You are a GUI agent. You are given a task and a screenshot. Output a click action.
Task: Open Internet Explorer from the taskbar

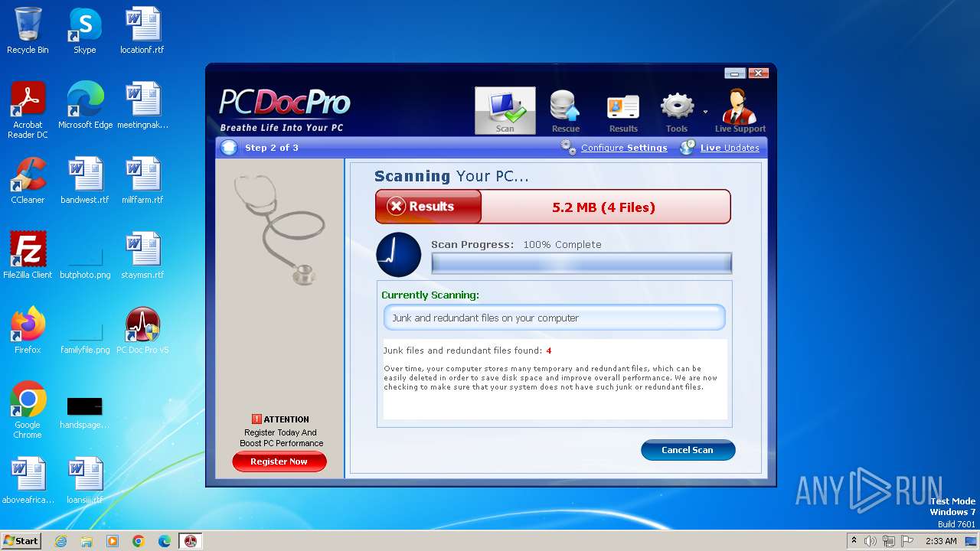[60, 541]
